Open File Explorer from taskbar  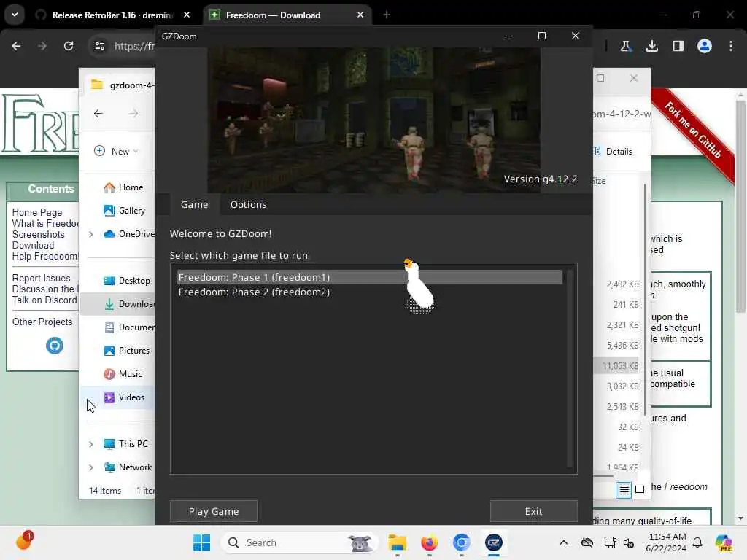click(x=398, y=542)
